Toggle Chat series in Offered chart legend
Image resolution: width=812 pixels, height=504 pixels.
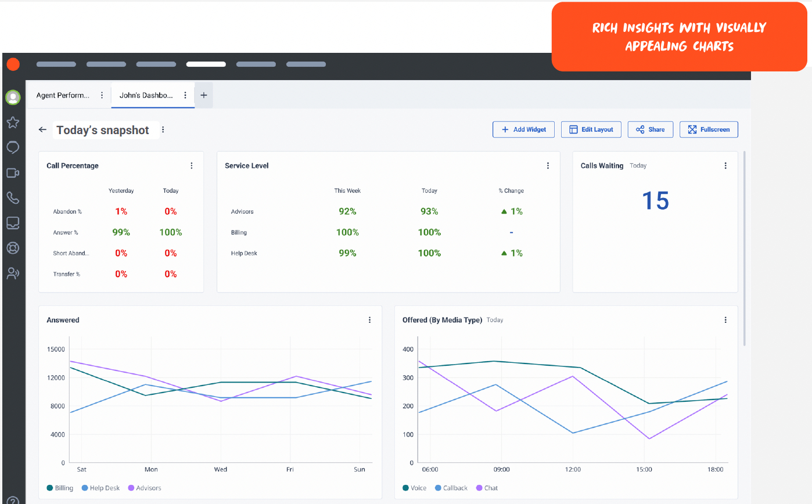pyautogui.click(x=487, y=488)
